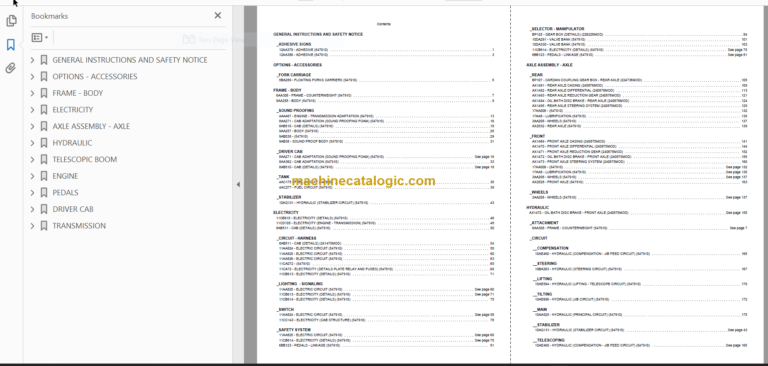
Task: Select the Bookmarks panel icon in sidebar
Action: [x=11, y=45]
